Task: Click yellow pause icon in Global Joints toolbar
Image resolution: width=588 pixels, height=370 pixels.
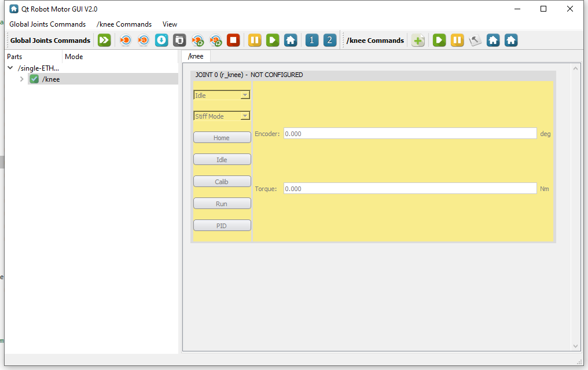Action: pos(255,40)
